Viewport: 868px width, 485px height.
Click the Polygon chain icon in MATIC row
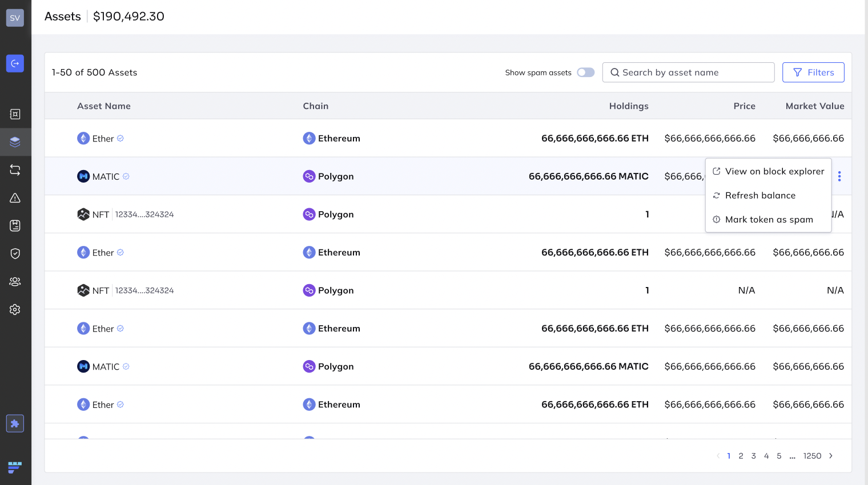pos(309,176)
